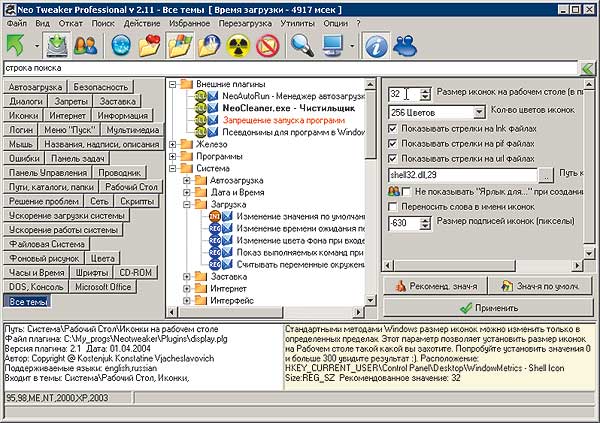Select 'Запрещение запуска программ' tree item
Screen dimensions: 600x423
click(284, 120)
